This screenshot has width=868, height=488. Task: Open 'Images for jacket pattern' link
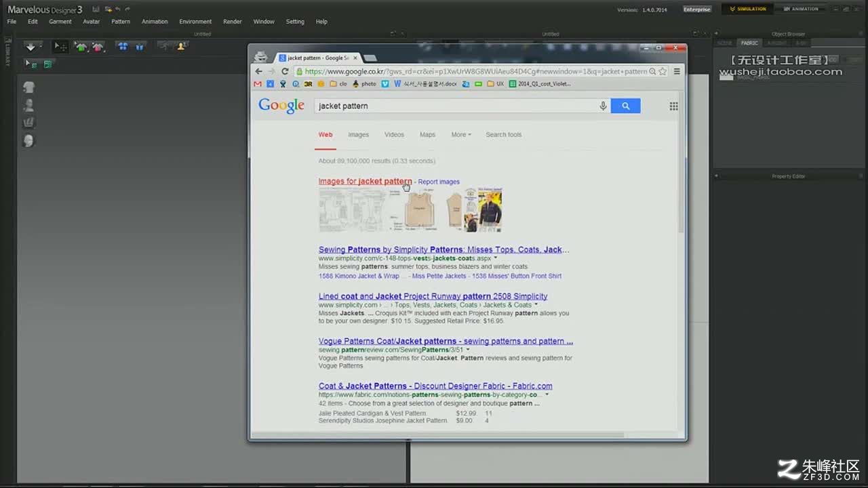pyautogui.click(x=365, y=182)
